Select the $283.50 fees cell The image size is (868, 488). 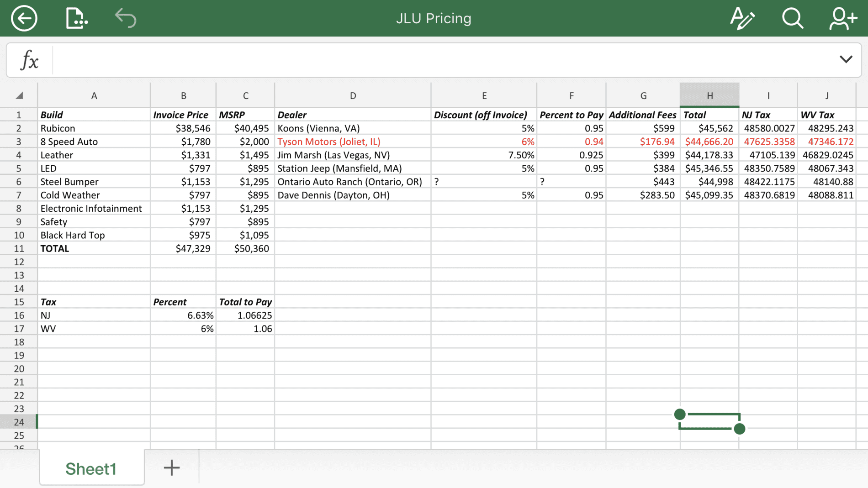(643, 195)
